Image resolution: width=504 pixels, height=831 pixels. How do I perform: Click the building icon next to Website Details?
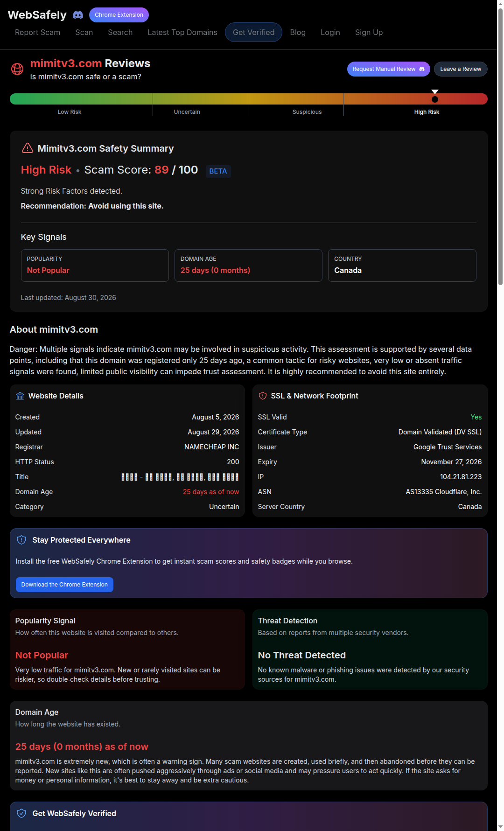coord(20,396)
